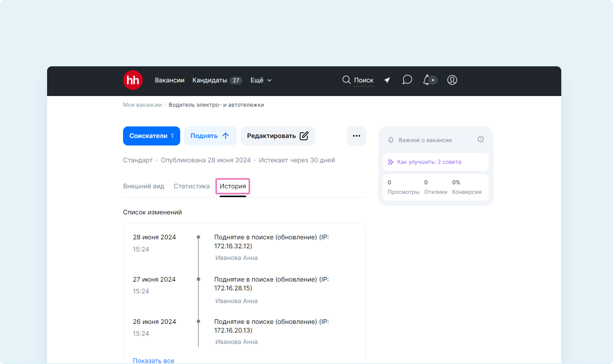
Task: Go to Мои вакансии breadcrumb
Action: pos(142,105)
